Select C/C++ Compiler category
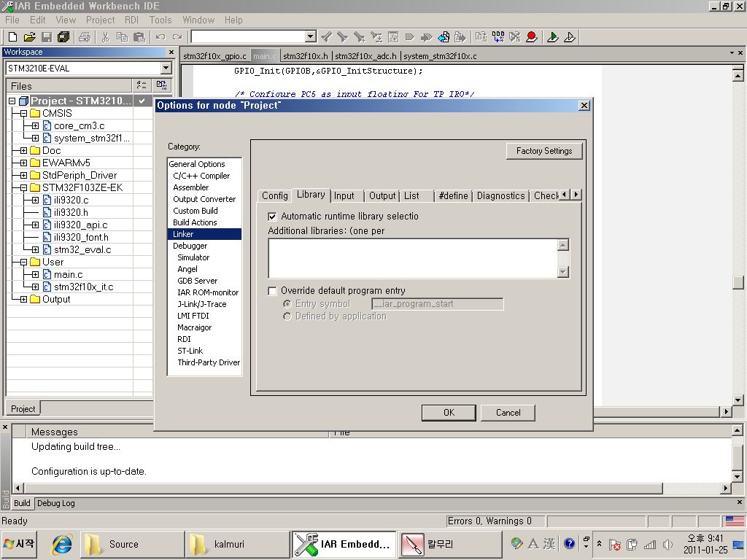This screenshot has height=560, width=747. [x=201, y=176]
